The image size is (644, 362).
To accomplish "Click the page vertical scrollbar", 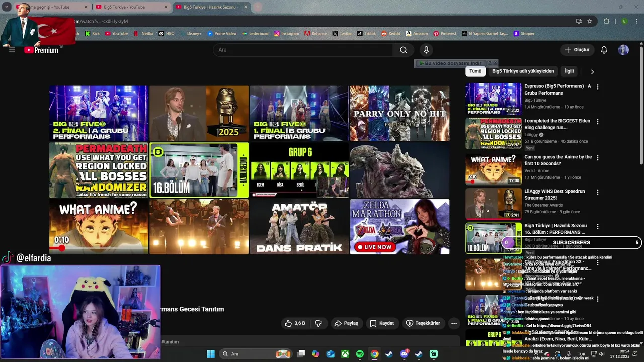I will [641, 105].
